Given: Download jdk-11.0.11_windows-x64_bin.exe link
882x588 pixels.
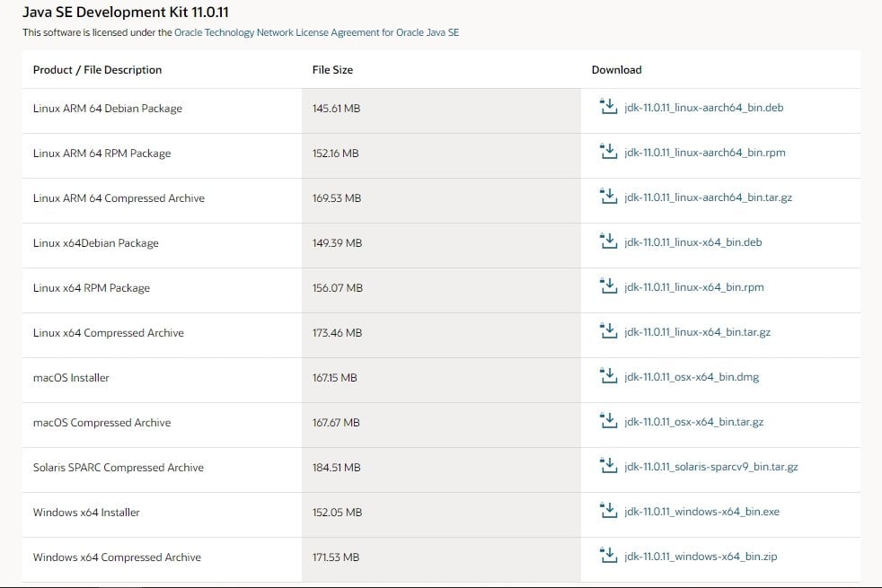Looking at the screenshot, I should click(702, 512).
